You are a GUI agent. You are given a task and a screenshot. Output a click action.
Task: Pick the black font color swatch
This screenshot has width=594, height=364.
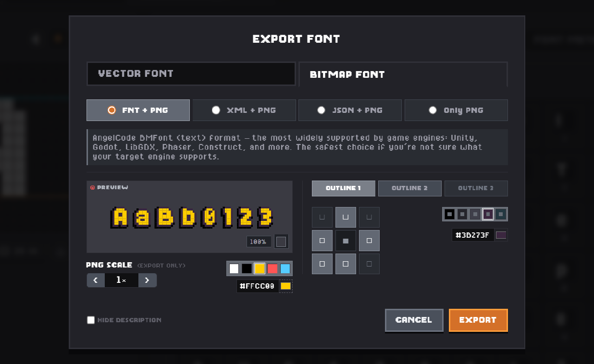click(x=247, y=269)
